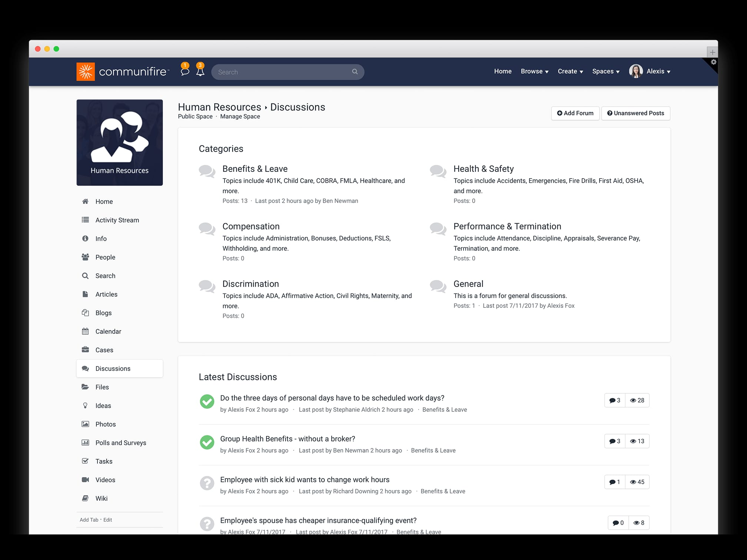Click answered checkmark for personal days discussion
The width and height of the screenshot is (747, 560).
coord(207,401)
